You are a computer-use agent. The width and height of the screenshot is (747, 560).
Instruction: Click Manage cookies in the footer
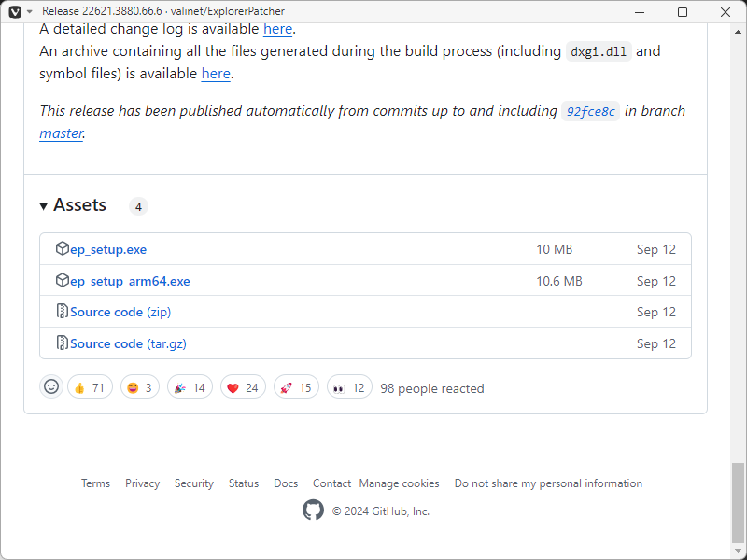[x=400, y=483]
